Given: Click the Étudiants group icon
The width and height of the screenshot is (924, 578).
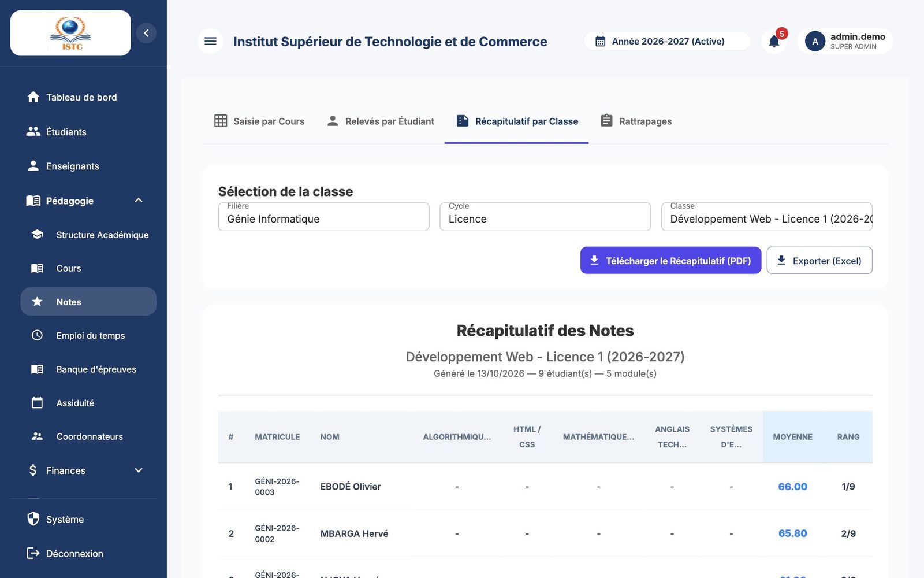Looking at the screenshot, I should click(33, 132).
